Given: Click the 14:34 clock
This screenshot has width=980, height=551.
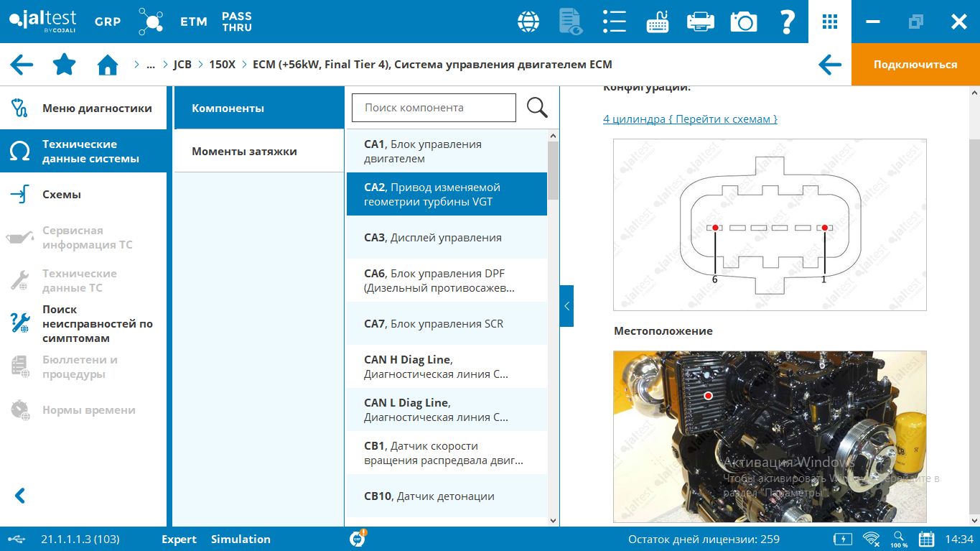Looking at the screenshot, I should (959, 539).
